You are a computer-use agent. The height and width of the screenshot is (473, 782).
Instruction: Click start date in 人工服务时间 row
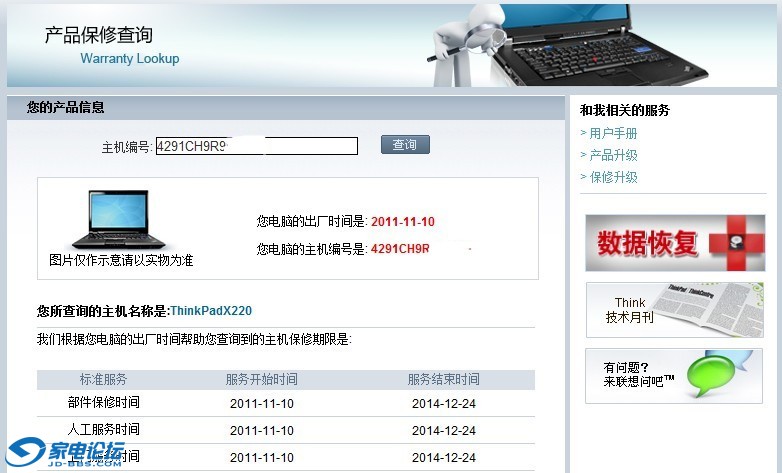[262, 431]
